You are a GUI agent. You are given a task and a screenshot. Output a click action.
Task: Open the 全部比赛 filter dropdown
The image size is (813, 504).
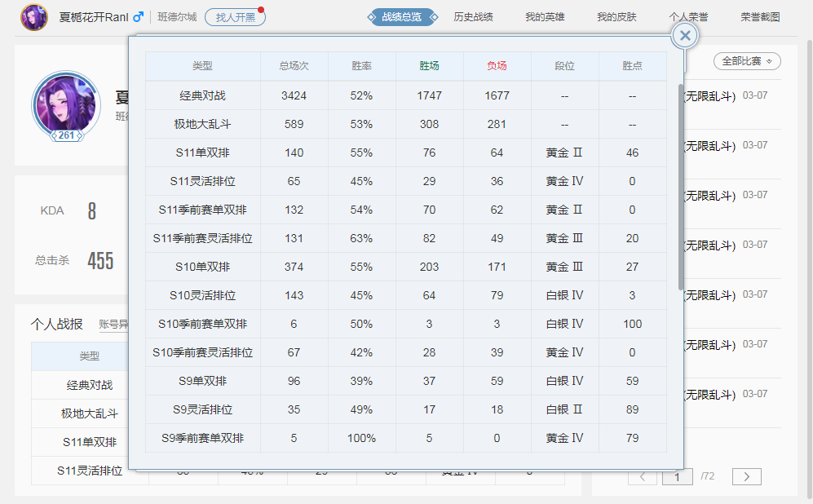pos(747,61)
